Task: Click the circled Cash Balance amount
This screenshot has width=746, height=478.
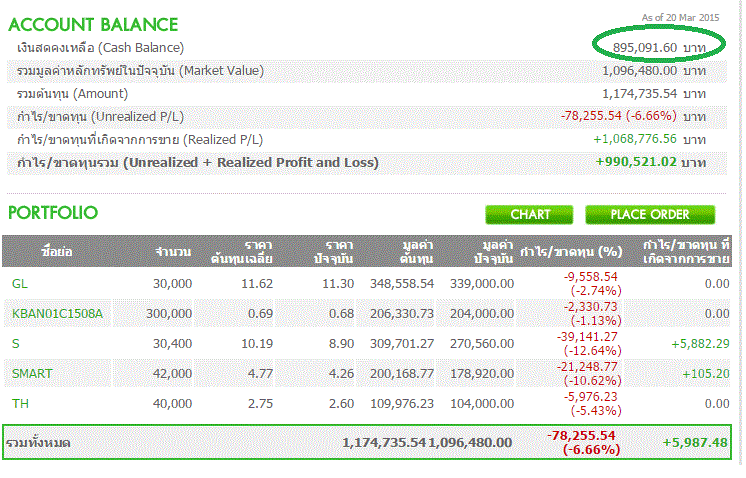Action: pos(636,47)
